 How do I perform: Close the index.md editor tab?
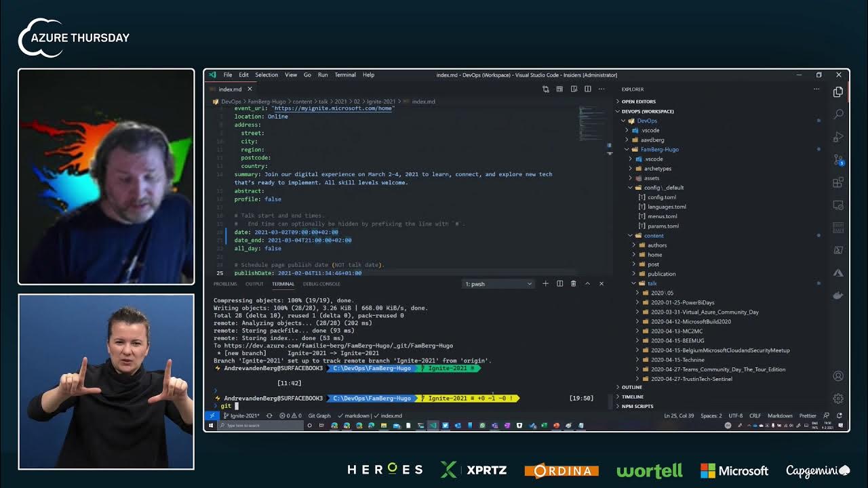pyautogui.click(x=250, y=89)
